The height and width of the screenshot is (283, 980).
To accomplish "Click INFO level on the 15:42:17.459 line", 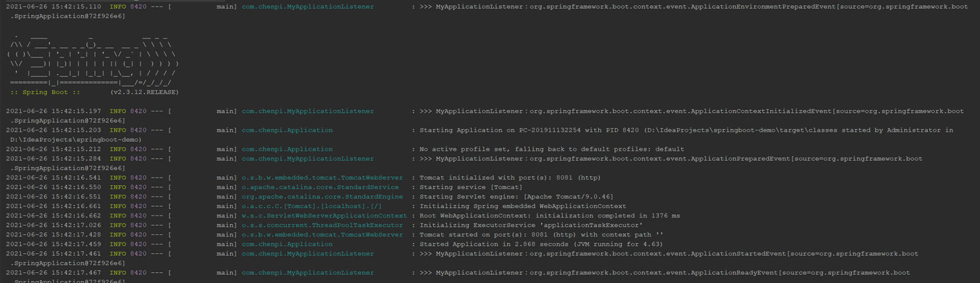I will pos(118,243).
